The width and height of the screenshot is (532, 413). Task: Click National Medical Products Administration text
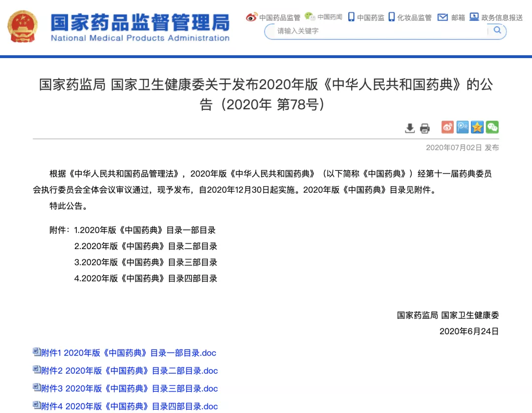pos(140,38)
